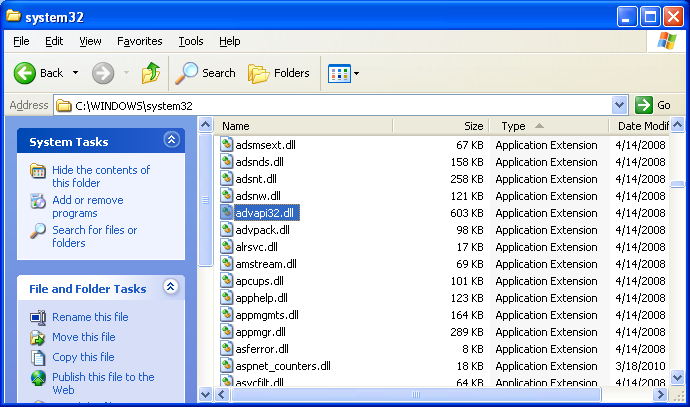690x407 pixels.
Task: Open the Views dropdown arrow
Action: tap(356, 73)
